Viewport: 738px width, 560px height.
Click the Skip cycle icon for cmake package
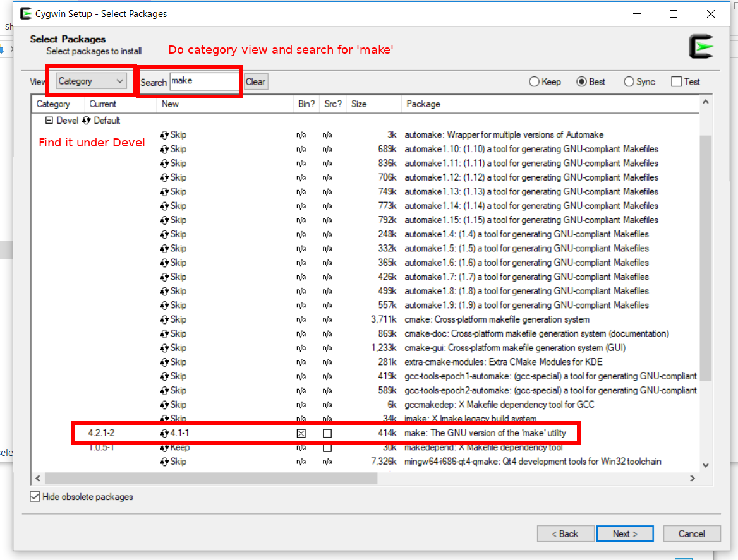pos(165,319)
